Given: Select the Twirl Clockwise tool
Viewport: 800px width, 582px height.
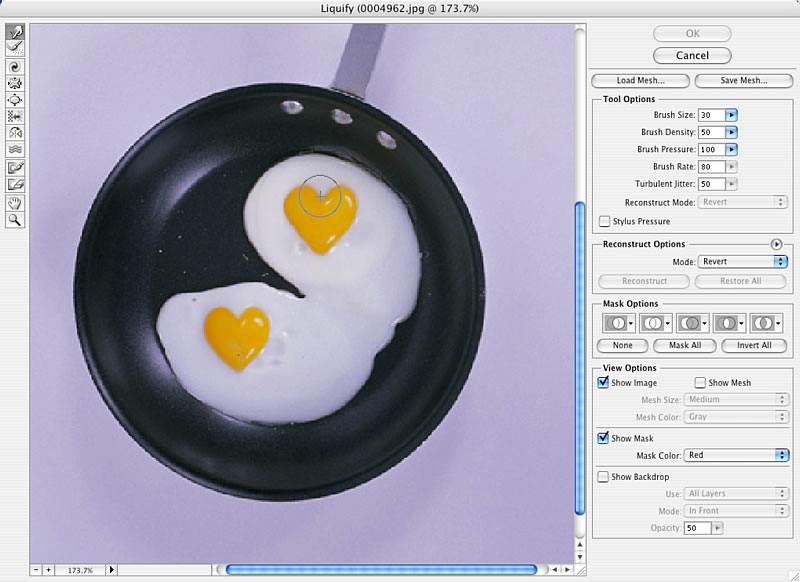Looking at the screenshot, I should pos(15,67).
